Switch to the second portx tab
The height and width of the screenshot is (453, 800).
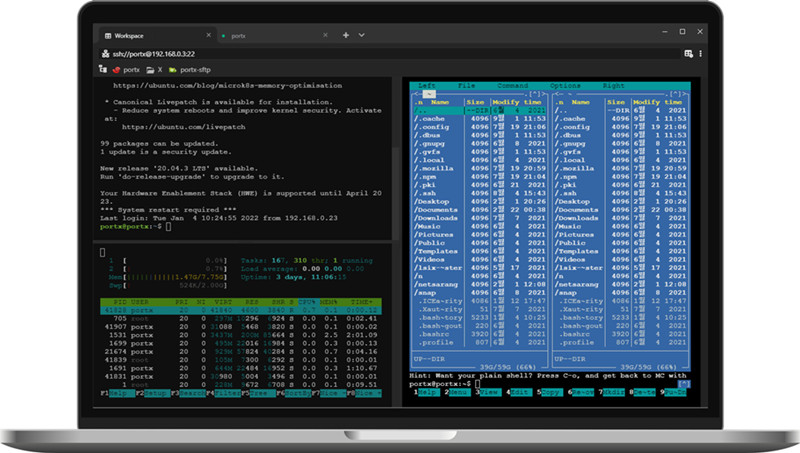point(240,34)
